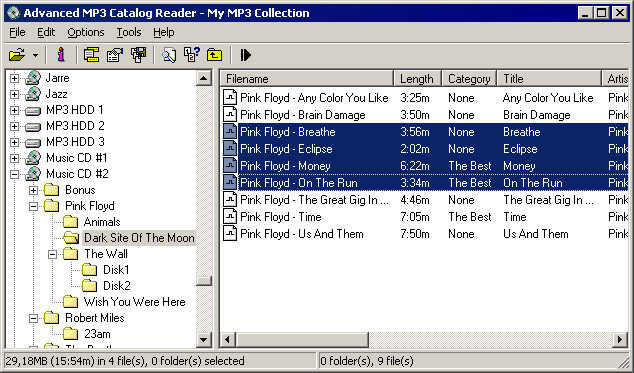The width and height of the screenshot is (634, 373).
Task: Click the properties sheet toolbar icon
Action: pyautogui.click(x=115, y=55)
